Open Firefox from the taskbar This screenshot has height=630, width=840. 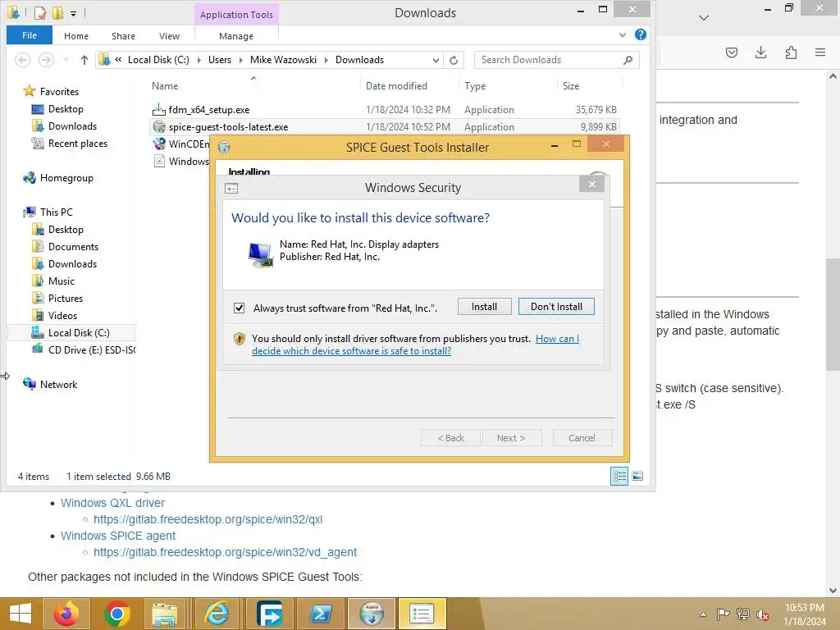tap(66, 614)
